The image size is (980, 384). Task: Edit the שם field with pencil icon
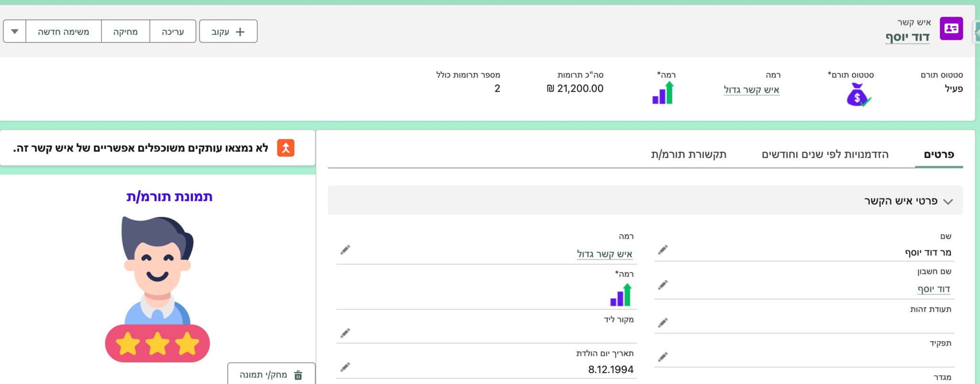click(663, 250)
